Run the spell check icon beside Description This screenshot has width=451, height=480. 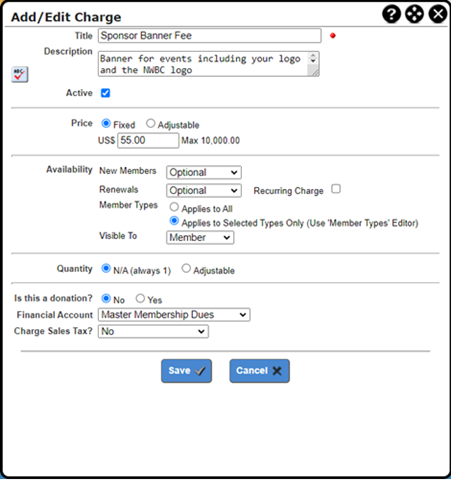tap(20, 74)
